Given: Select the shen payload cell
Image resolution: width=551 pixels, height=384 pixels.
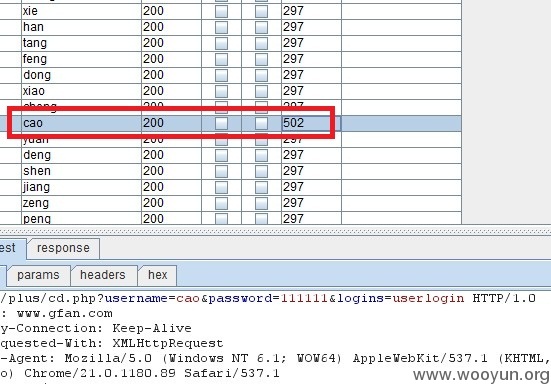Looking at the screenshot, I should pos(81,171).
